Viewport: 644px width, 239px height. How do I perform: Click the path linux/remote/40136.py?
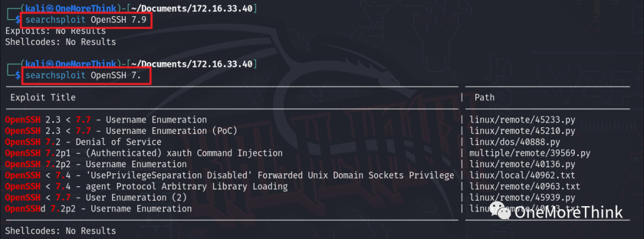[x=522, y=164]
